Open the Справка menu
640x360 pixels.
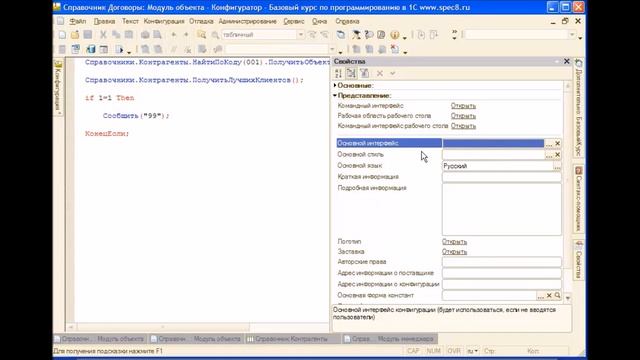[x=347, y=21]
